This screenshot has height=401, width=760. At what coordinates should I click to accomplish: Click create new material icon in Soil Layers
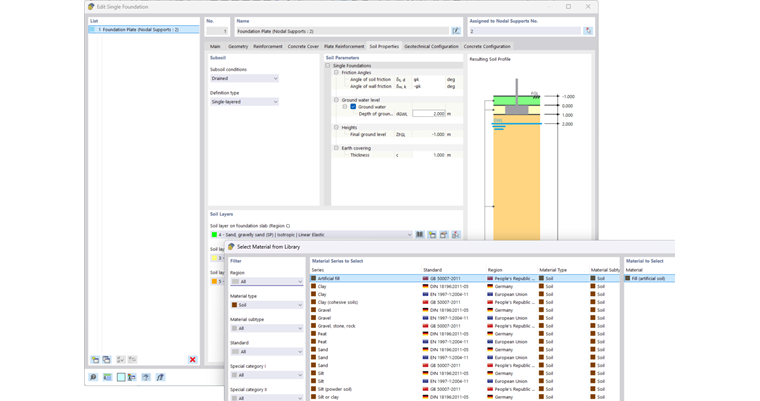pos(431,235)
